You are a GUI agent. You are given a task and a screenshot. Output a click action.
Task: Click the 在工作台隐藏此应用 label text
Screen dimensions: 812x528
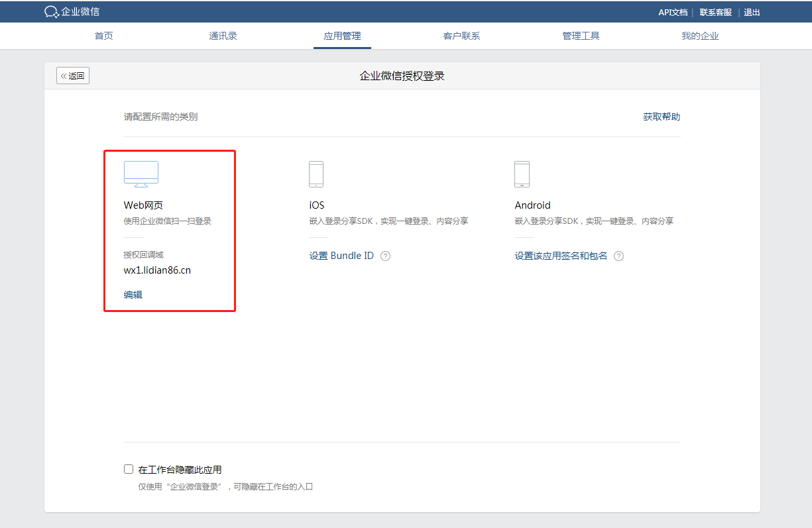pyautogui.click(x=180, y=470)
